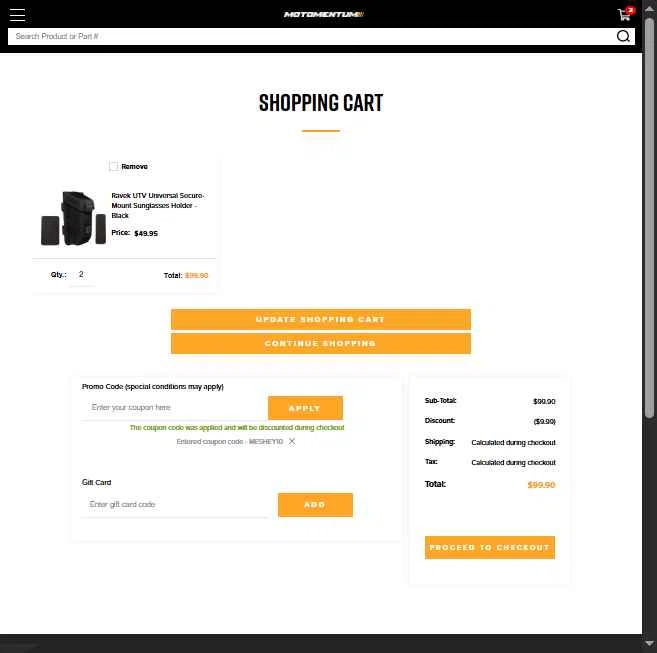Click the Apply coupon button
Screen dimensions: 657x653
pos(305,408)
